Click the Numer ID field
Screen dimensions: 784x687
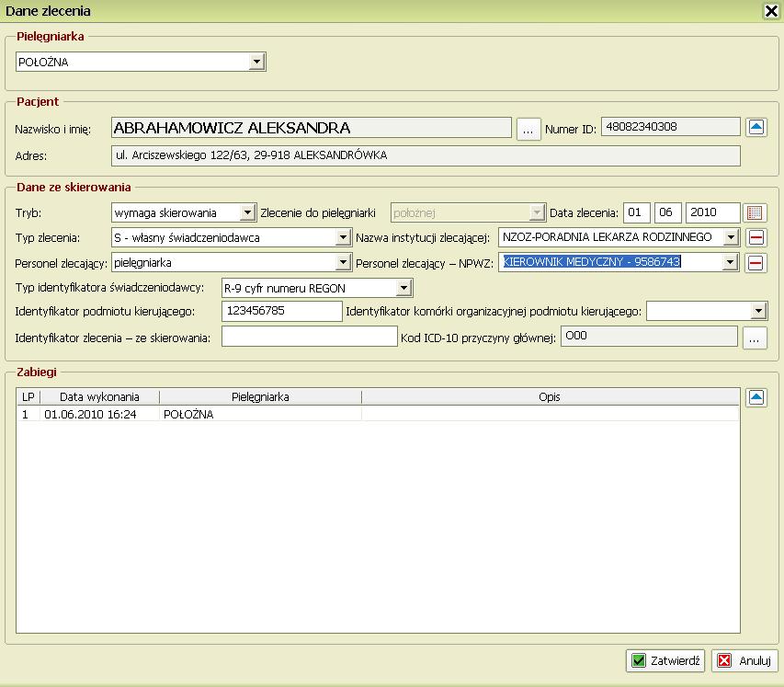671,127
